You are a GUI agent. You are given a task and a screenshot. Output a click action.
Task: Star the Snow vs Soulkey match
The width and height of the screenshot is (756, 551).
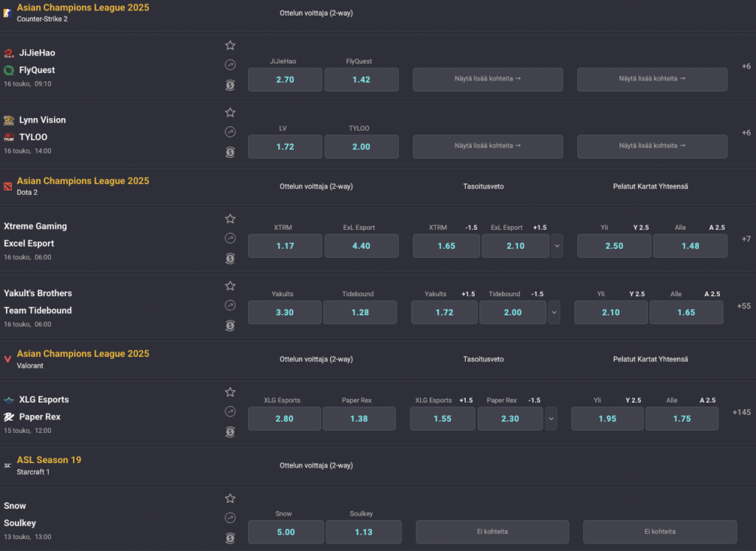(230, 498)
